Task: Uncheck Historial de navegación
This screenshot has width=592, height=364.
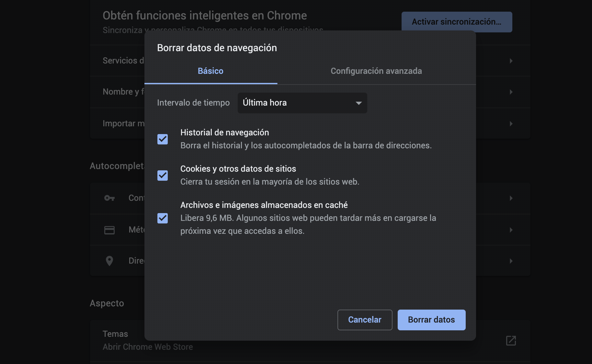Action: [x=162, y=139]
